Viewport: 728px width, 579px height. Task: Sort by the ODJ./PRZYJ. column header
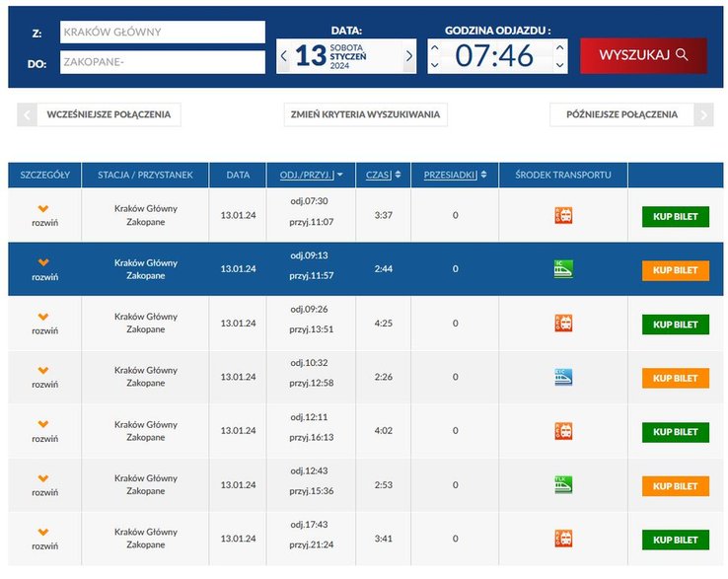click(x=311, y=175)
